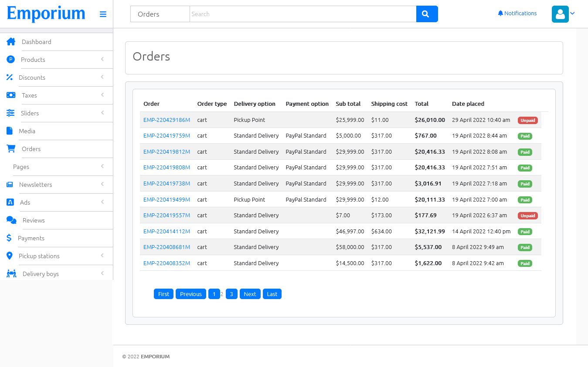Click the Orders shopping cart icon
This screenshot has height=367, width=588.
(x=11, y=149)
